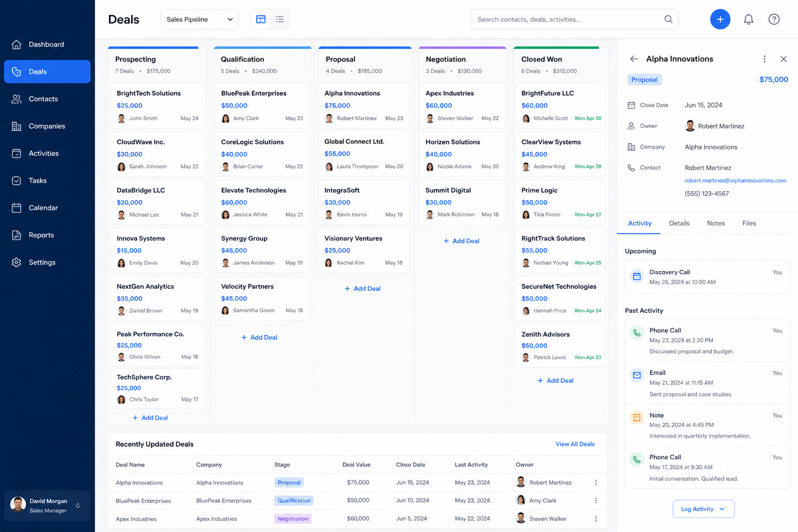The width and height of the screenshot is (798, 532).
Task: Open the Summit Digital deal card
Action: pos(462,202)
